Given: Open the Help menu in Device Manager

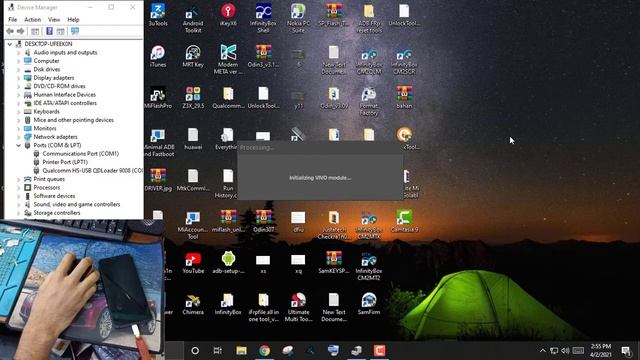Looking at the screenshot, I should point(73,20).
